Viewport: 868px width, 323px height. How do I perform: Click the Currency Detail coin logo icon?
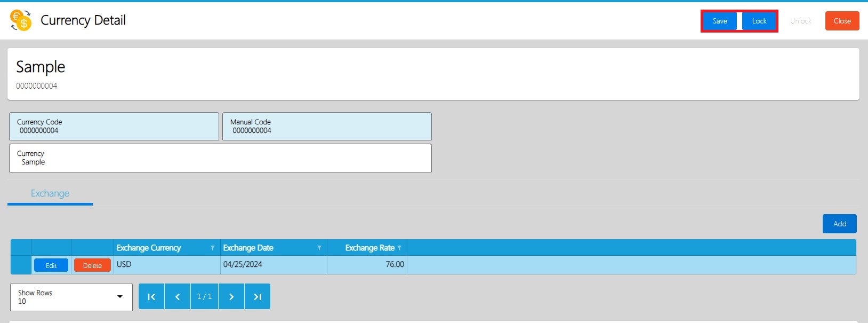(x=21, y=20)
